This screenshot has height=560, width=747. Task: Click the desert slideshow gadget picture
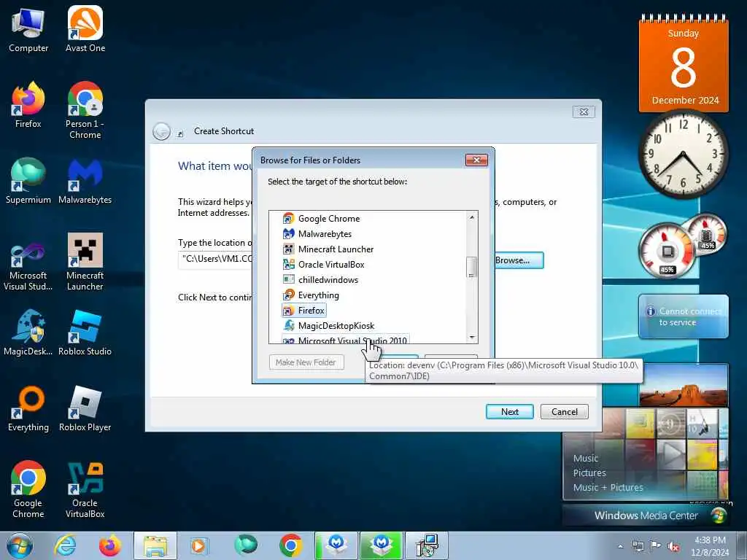pos(684,384)
